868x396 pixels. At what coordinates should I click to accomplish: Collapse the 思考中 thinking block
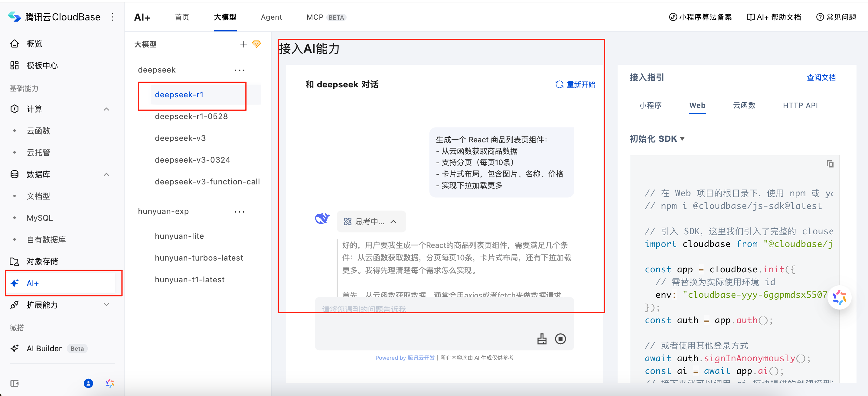[371, 221]
